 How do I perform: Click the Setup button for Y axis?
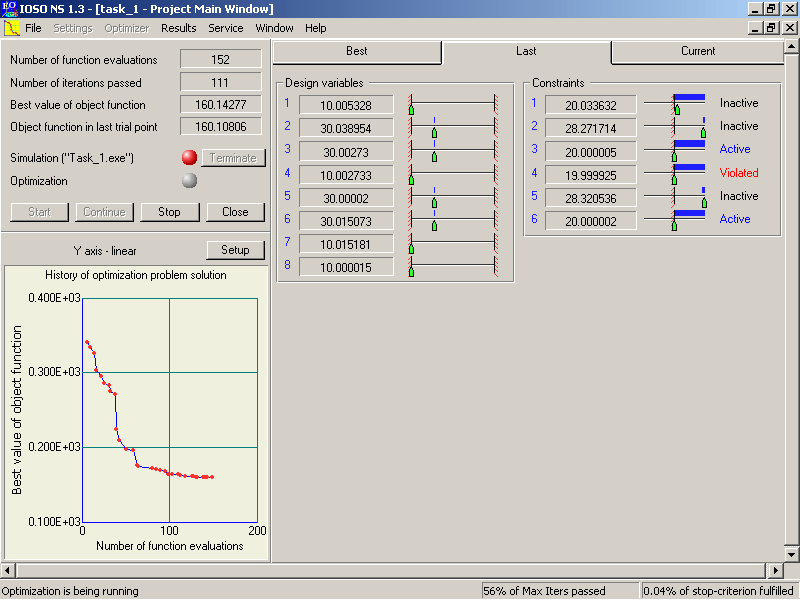point(235,250)
